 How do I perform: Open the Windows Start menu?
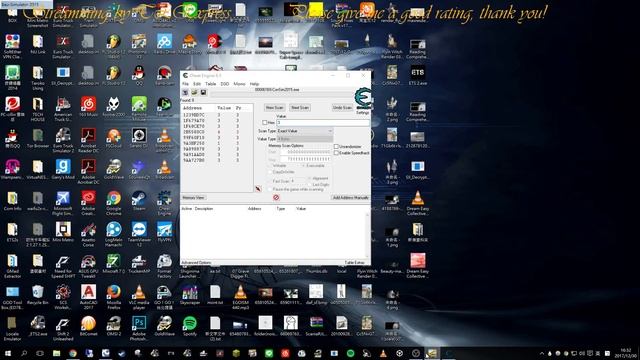[7, 353]
